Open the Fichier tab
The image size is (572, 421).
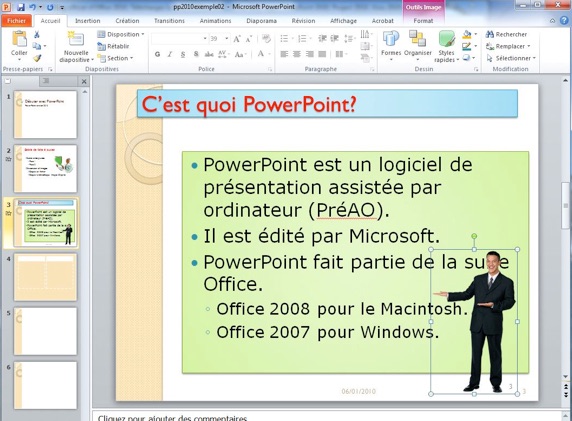(16, 21)
